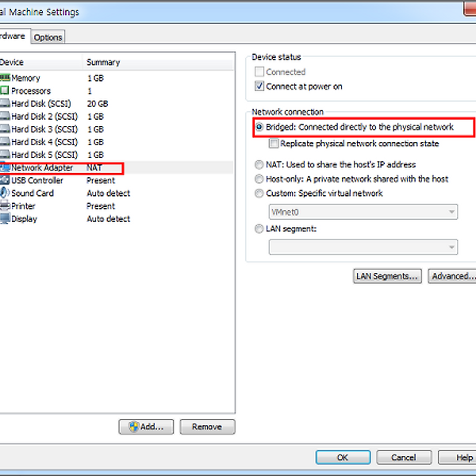Screen dimensions: 476x476
Task: Click the Sound Card icon
Action: 4,194
